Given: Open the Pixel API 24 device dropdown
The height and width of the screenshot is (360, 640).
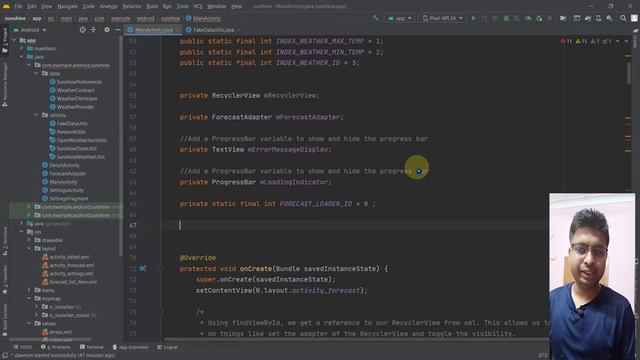Looking at the screenshot, I should pos(442,18).
